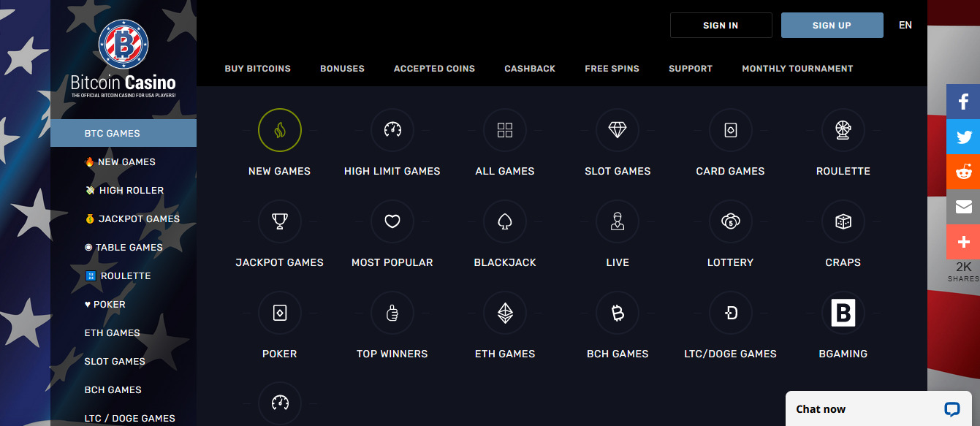Open New Games in the sidebar
The image size is (980, 426).
[x=120, y=161]
